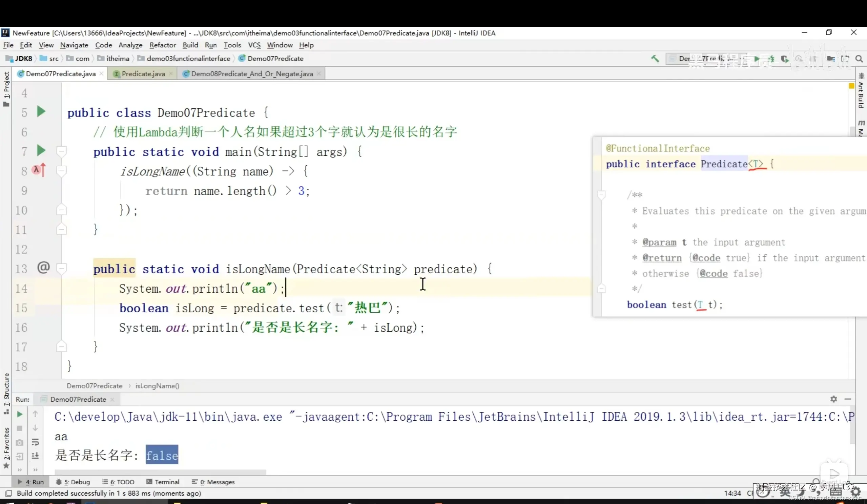Image resolution: width=867 pixels, height=504 pixels.
Task: Click the Search Everywhere magnifier icon
Action: 859,59
